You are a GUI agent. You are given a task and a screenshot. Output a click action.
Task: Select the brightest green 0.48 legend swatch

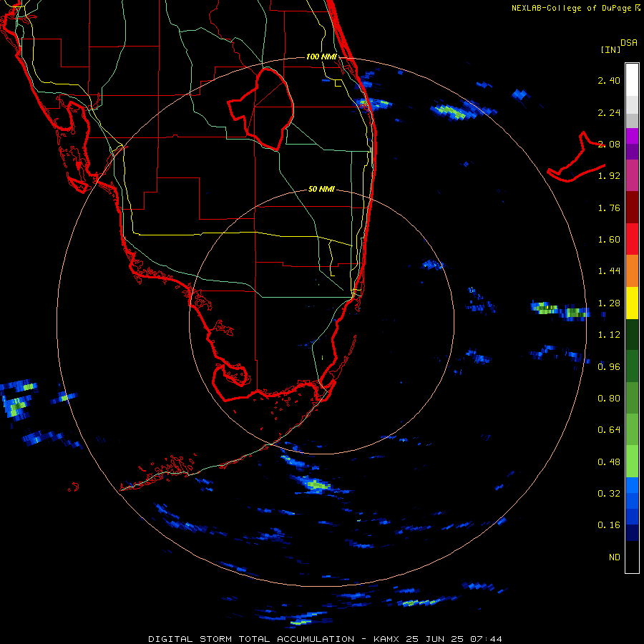coord(632,462)
